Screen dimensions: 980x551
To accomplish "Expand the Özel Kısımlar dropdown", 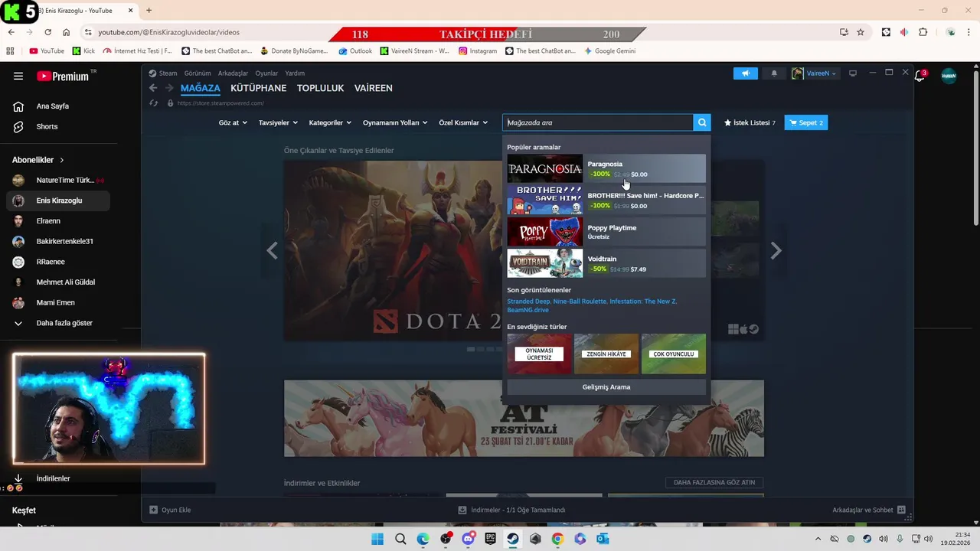I will [x=463, y=122].
